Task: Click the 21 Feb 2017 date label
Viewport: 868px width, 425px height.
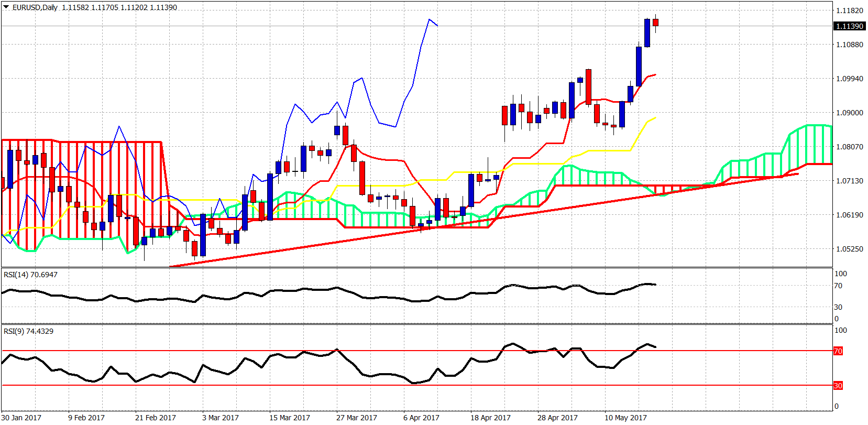Action: (x=156, y=418)
